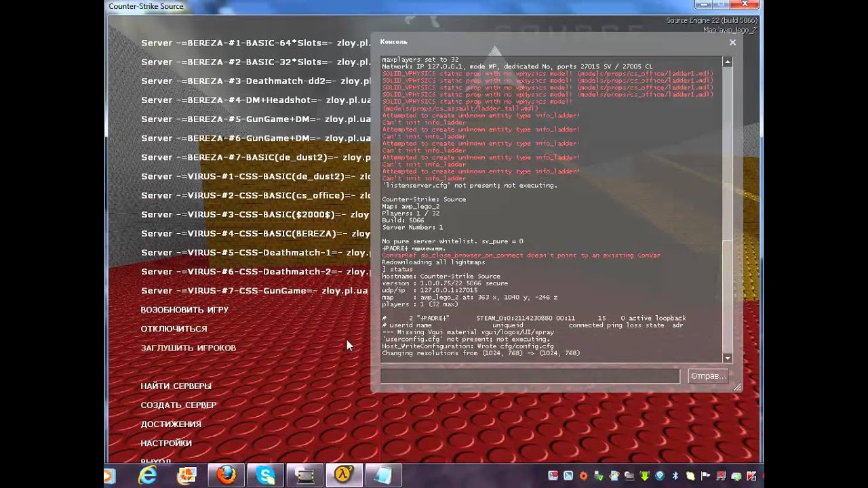The image size is (868, 488).
Task: Click the 'Build: 5066' console line
Action: tap(403, 220)
